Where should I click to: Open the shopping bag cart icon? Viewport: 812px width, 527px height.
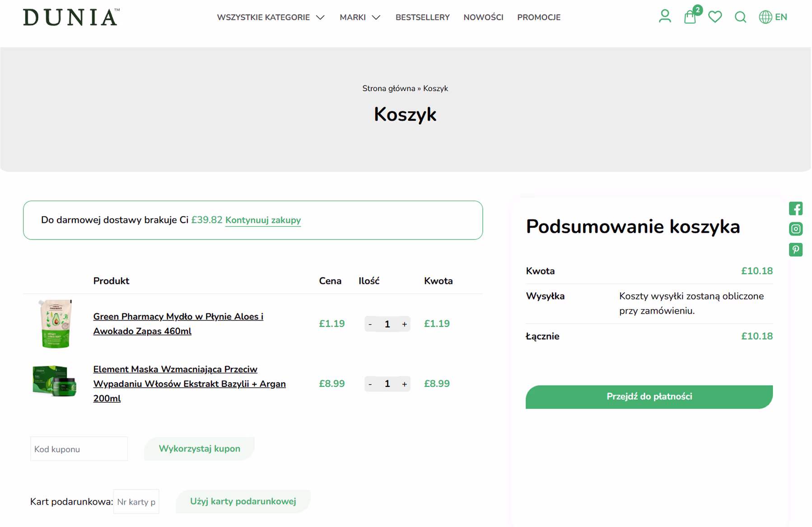[690, 17]
